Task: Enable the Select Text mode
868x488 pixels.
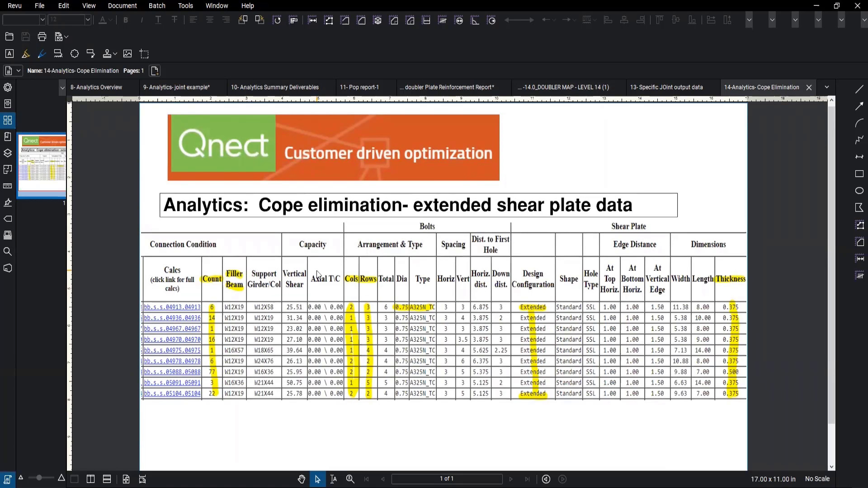Action: click(x=334, y=479)
